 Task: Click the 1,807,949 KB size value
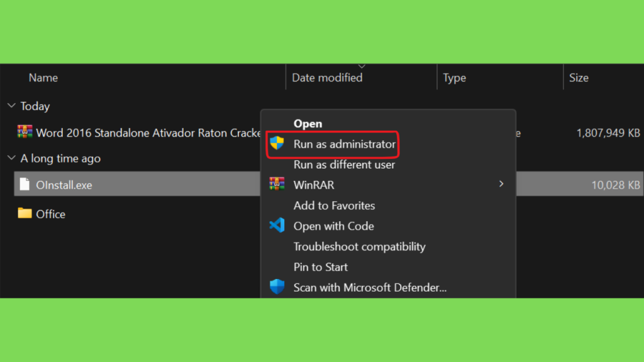[x=608, y=133]
